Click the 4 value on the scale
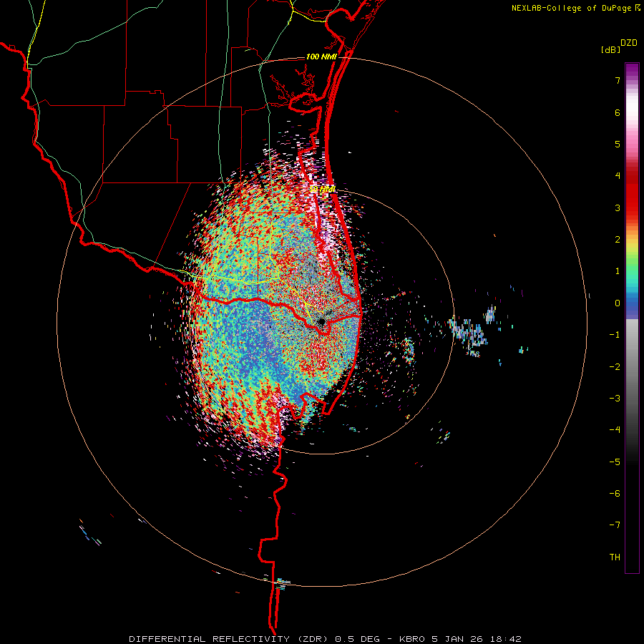Viewport: 644px width, 644px height. pos(618,176)
